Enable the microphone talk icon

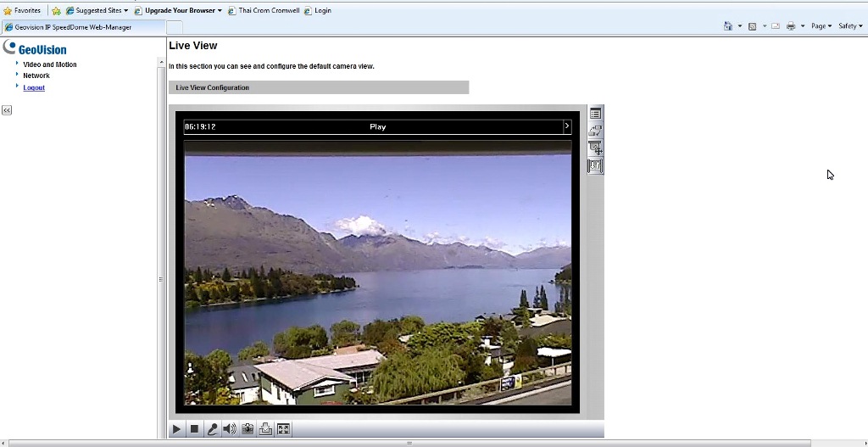[212, 429]
